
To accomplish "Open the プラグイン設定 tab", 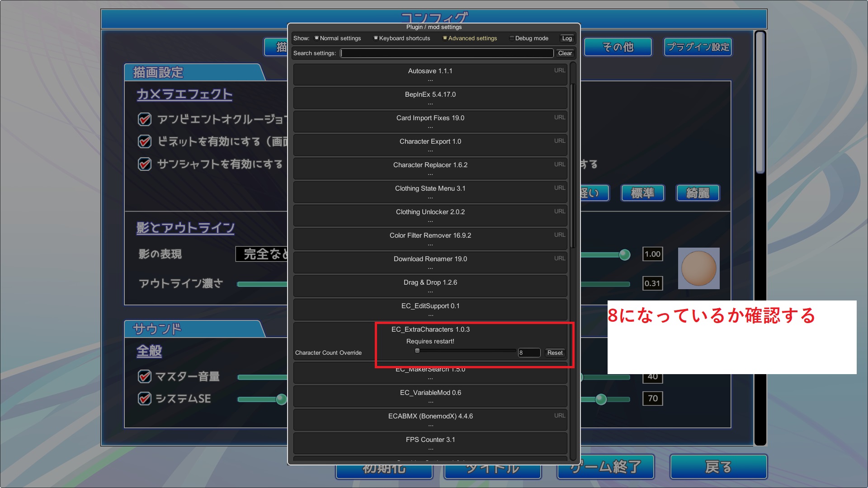I will pyautogui.click(x=698, y=47).
